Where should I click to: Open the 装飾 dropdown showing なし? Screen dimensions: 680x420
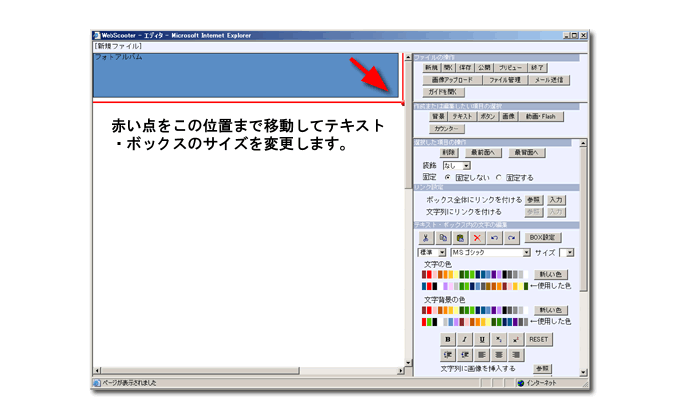[x=457, y=166]
